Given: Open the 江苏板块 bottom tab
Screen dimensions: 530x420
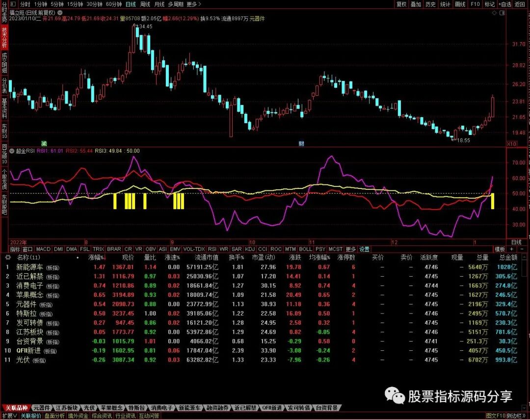Looking at the screenshot, I should (x=67, y=408).
